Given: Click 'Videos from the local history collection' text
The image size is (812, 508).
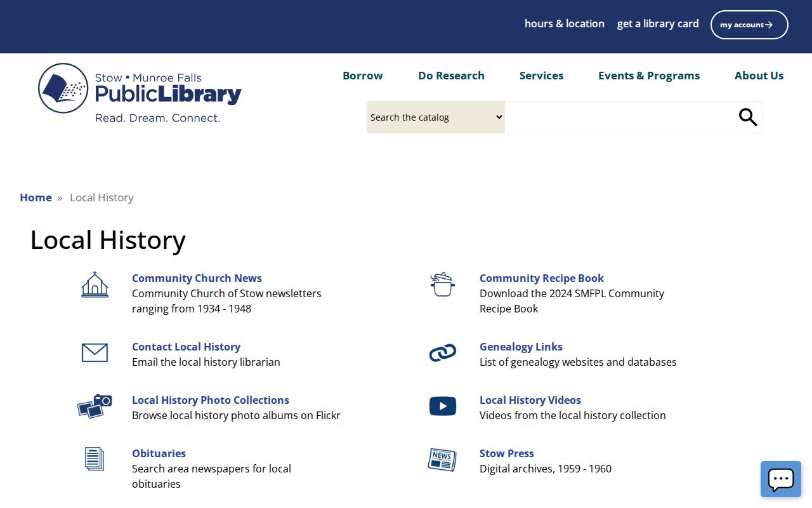Looking at the screenshot, I should tap(573, 415).
